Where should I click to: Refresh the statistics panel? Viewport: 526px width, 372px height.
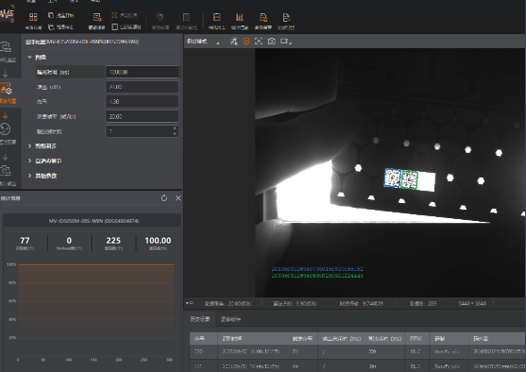(164, 198)
